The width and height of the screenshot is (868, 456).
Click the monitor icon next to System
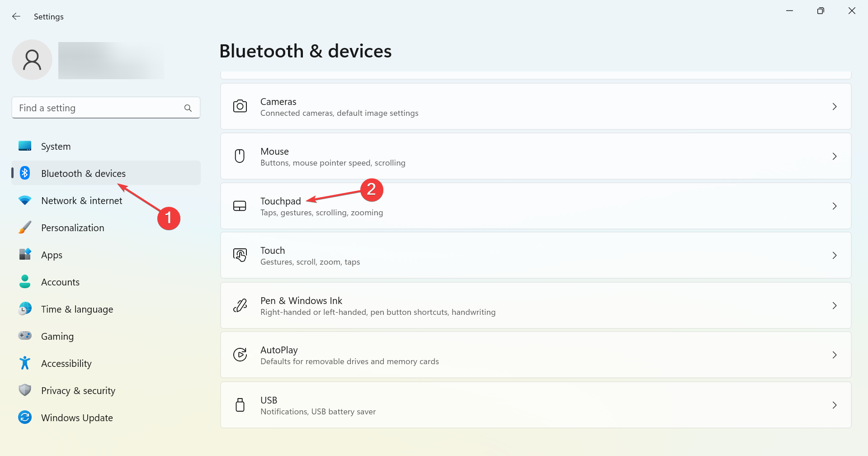[25, 146]
